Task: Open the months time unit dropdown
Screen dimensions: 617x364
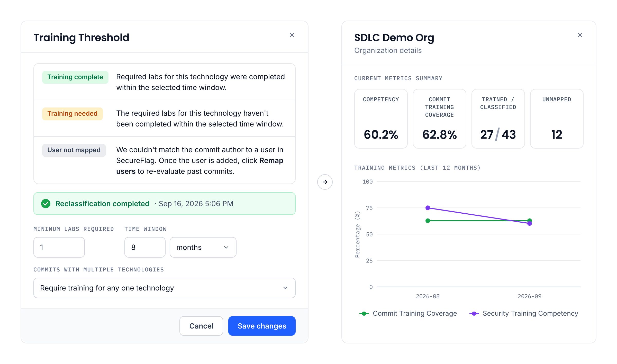Action: point(203,247)
